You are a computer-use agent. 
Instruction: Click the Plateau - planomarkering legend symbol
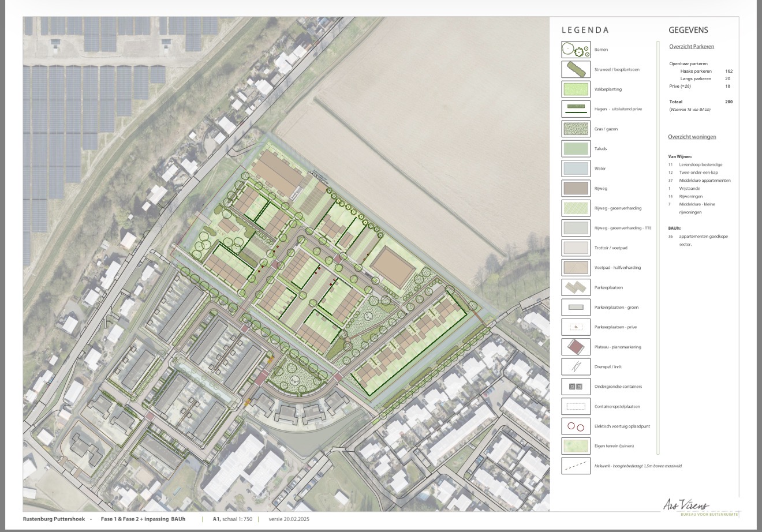coord(576,347)
